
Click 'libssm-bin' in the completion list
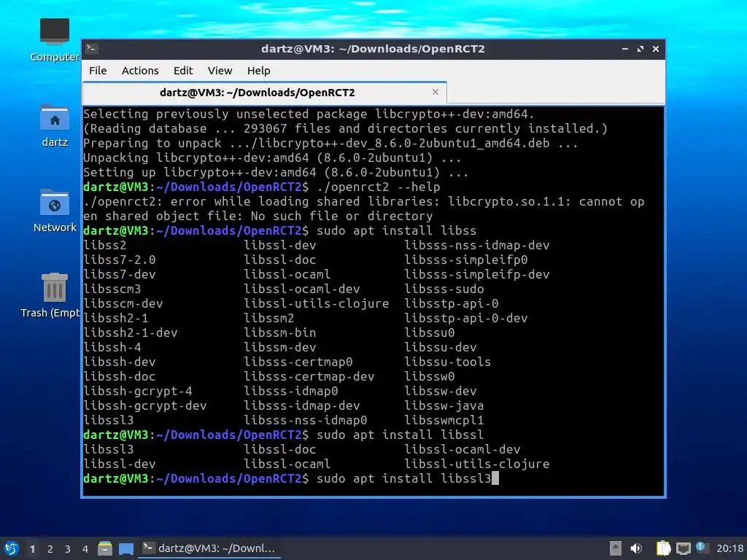pos(279,332)
